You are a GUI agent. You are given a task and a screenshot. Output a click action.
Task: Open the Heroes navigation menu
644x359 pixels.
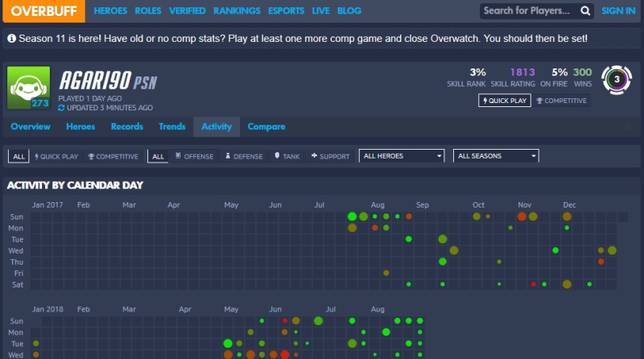pyautogui.click(x=110, y=11)
